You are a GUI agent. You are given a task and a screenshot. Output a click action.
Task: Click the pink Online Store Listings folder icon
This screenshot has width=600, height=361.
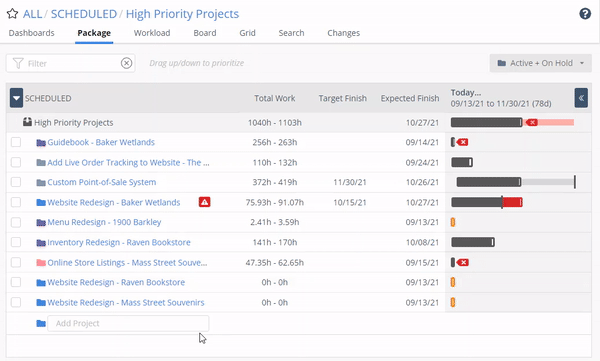coord(41,263)
